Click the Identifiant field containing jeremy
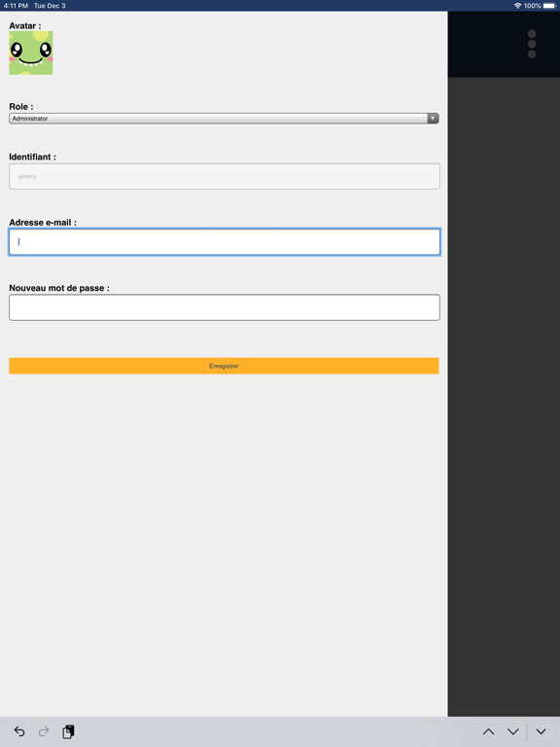The height and width of the screenshot is (747, 560). pyautogui.click(x=225, y=176)
